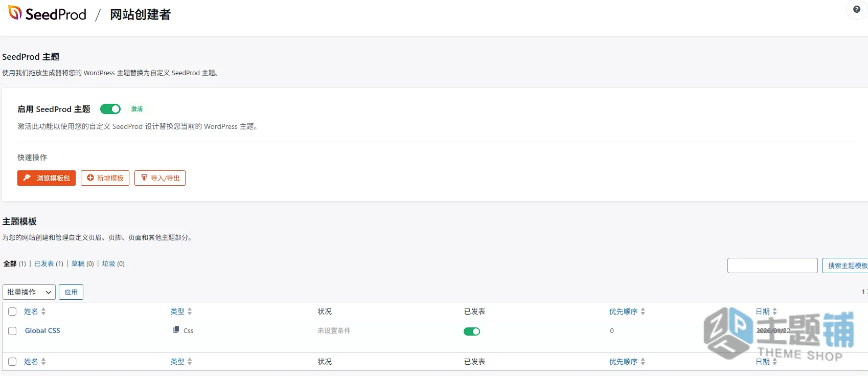Viewport: 868px width, 376px height.
Task: Click the Css type copy icon
Action: point(176,330)
